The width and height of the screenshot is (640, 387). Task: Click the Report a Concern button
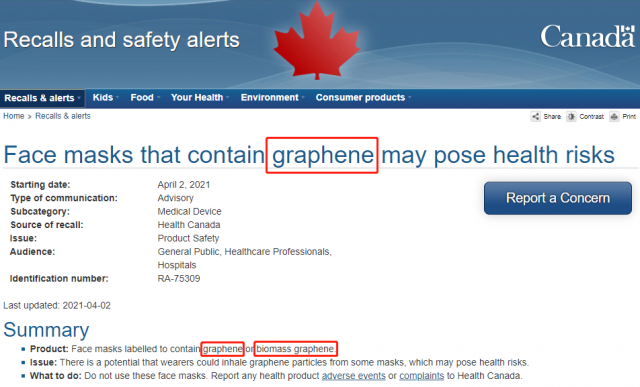click(x=558, y=198)
